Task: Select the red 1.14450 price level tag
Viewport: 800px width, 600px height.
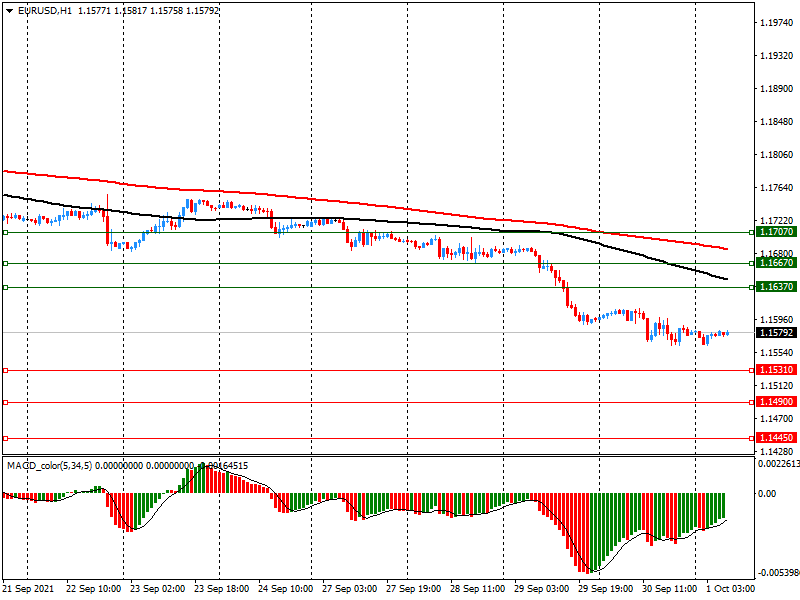Action: coord(776,438)
